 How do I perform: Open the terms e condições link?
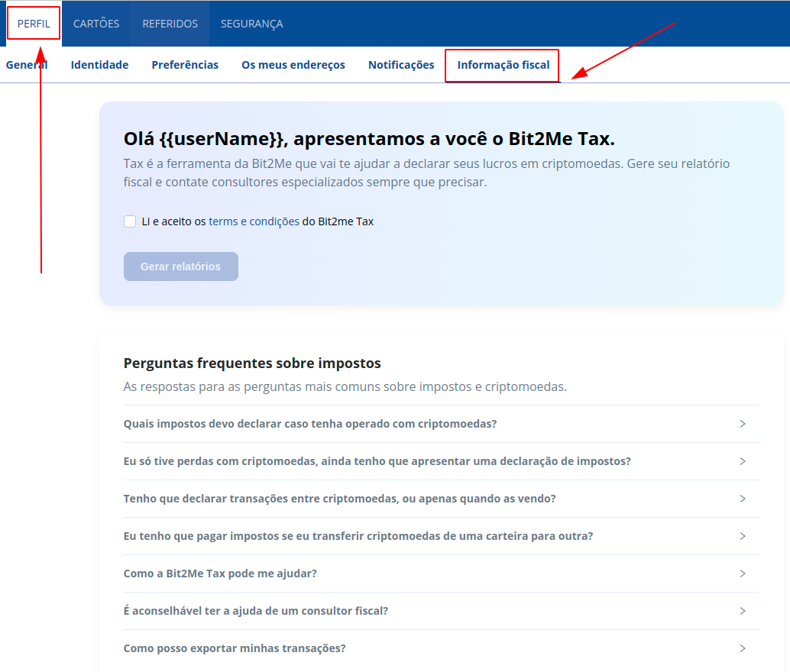tap(254, 221)
